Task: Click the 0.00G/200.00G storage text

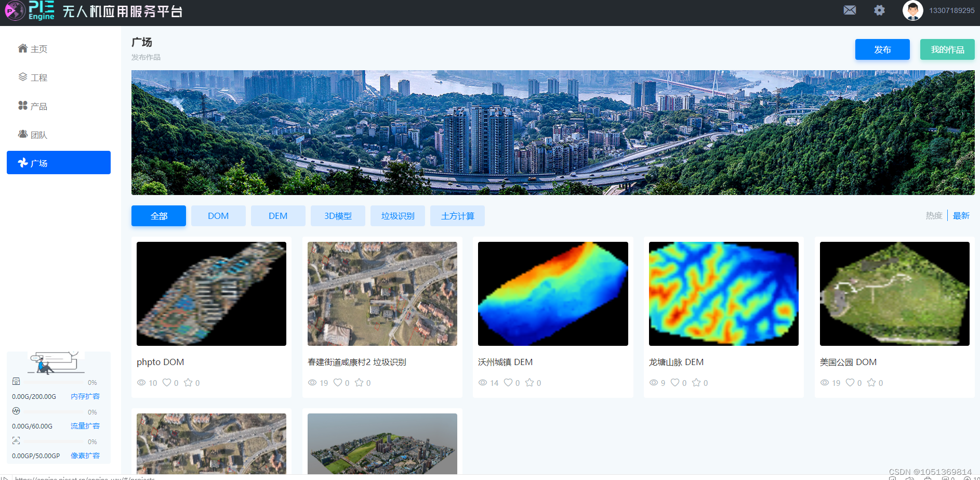Action: coord(34,396)
